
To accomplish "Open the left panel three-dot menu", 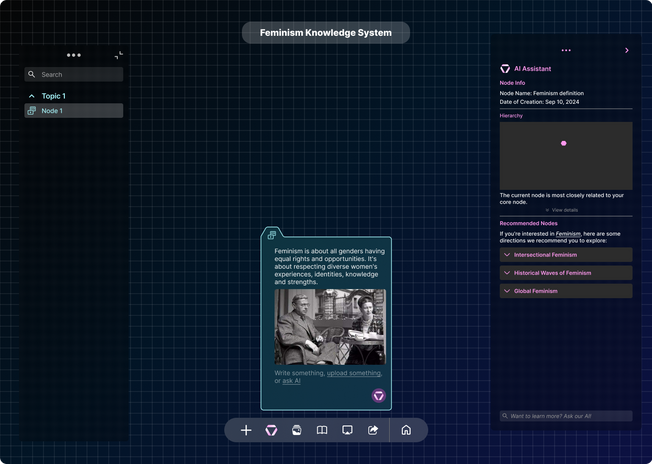I will [x=74, y=55].
